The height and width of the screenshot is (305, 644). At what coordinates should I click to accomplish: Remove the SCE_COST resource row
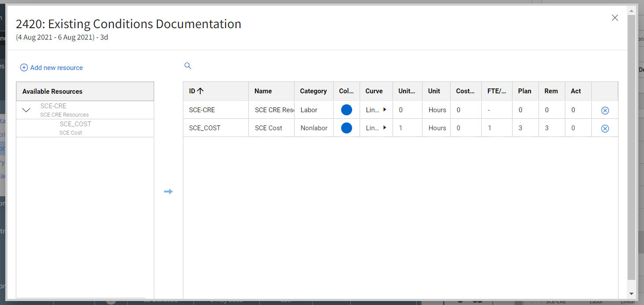pyautogui.click(x=605, y=129)
